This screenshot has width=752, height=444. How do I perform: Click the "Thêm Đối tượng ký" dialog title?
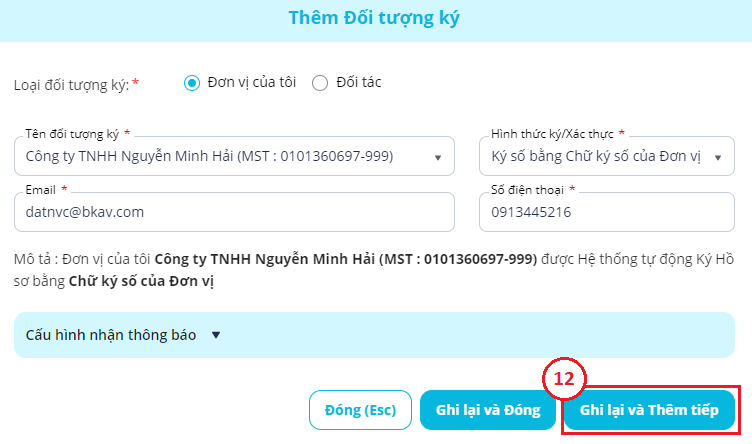point(374,18)
